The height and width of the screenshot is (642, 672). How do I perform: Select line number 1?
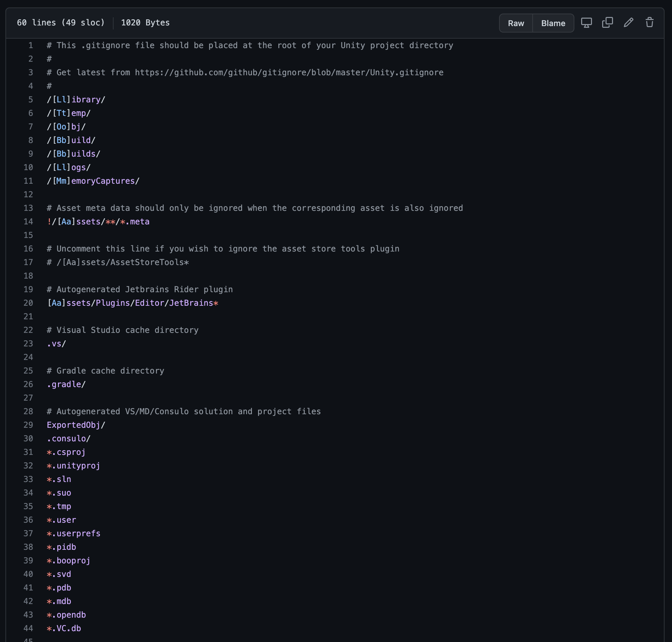click(31, 45)
